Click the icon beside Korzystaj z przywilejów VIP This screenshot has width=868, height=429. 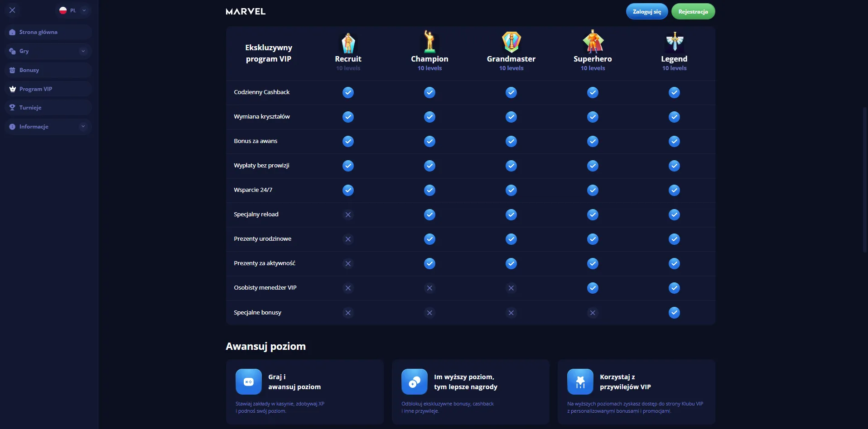[580, 382]
